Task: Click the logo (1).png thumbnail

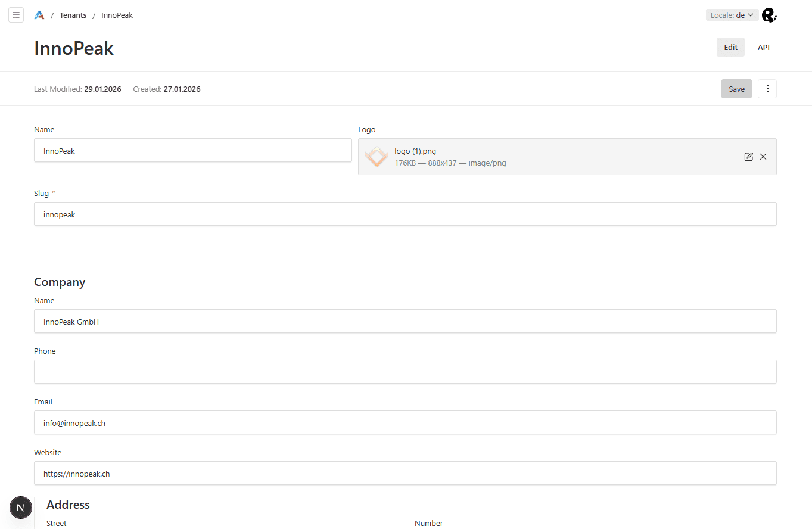Action: click(376, 157)
